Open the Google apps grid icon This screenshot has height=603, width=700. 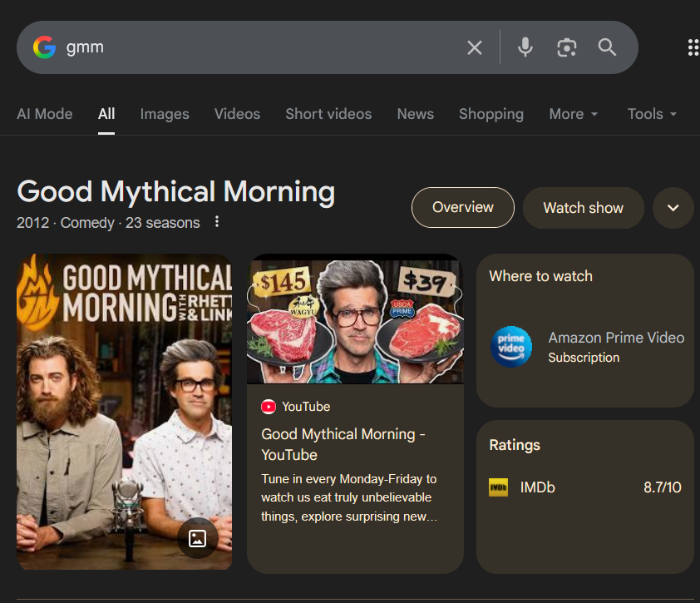pos(693,47)
